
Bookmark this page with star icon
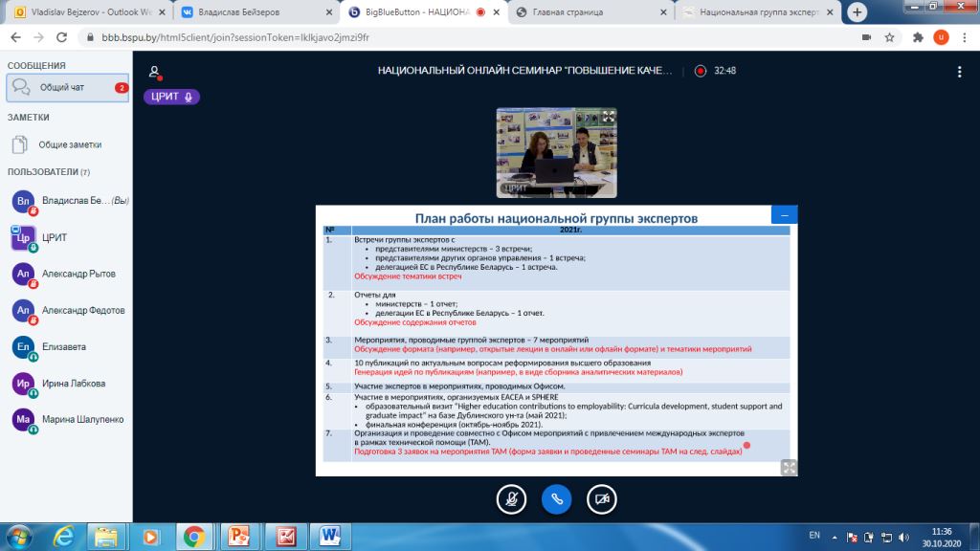(x=890, y=37)
